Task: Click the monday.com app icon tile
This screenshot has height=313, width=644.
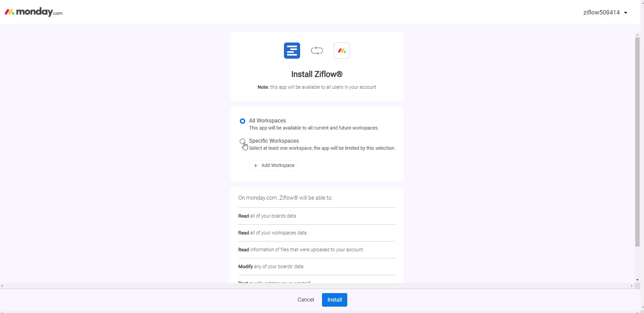Action: tap(342, 51)
